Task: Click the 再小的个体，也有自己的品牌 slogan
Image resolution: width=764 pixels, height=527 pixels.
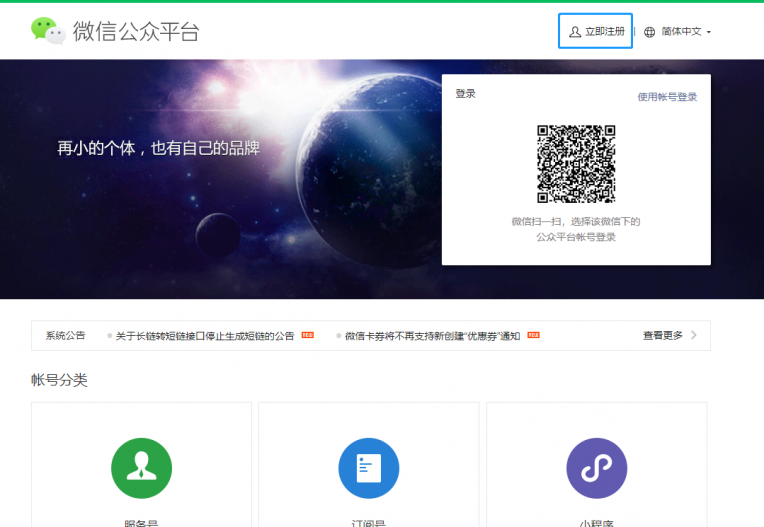Action: (158, 148)
